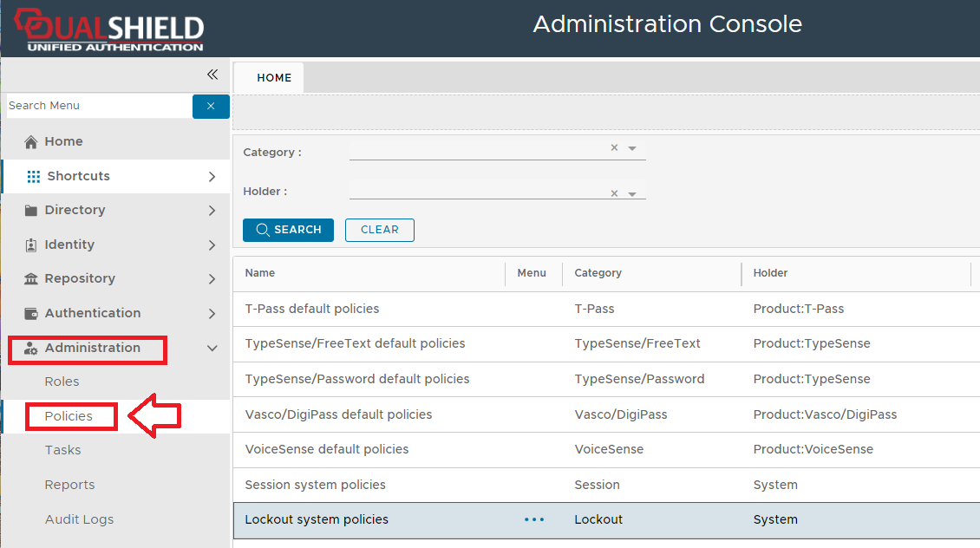
Task: Focus the Search Menu input field
Action: click(x=98, y=106)
